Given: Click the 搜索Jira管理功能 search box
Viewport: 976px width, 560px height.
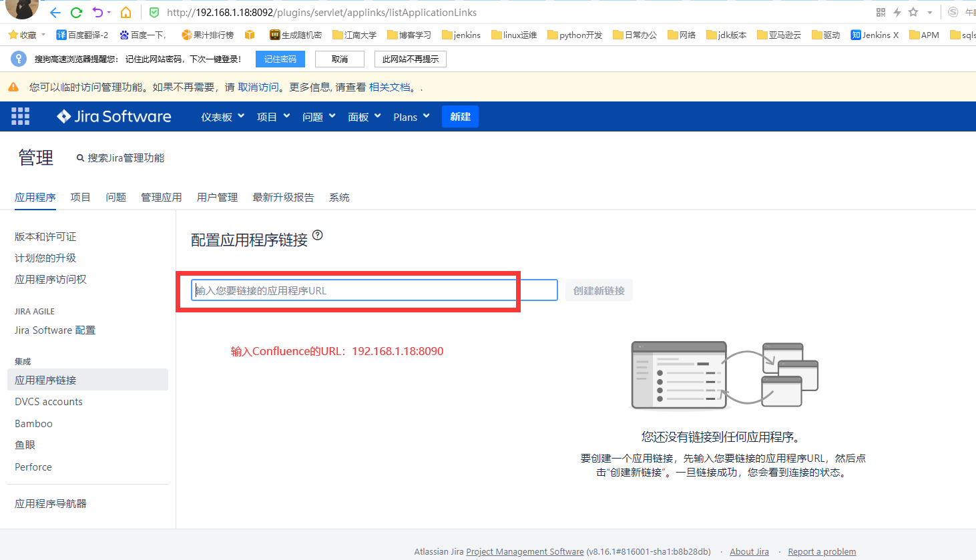Looking at the screenshot, I should (120, 158).
